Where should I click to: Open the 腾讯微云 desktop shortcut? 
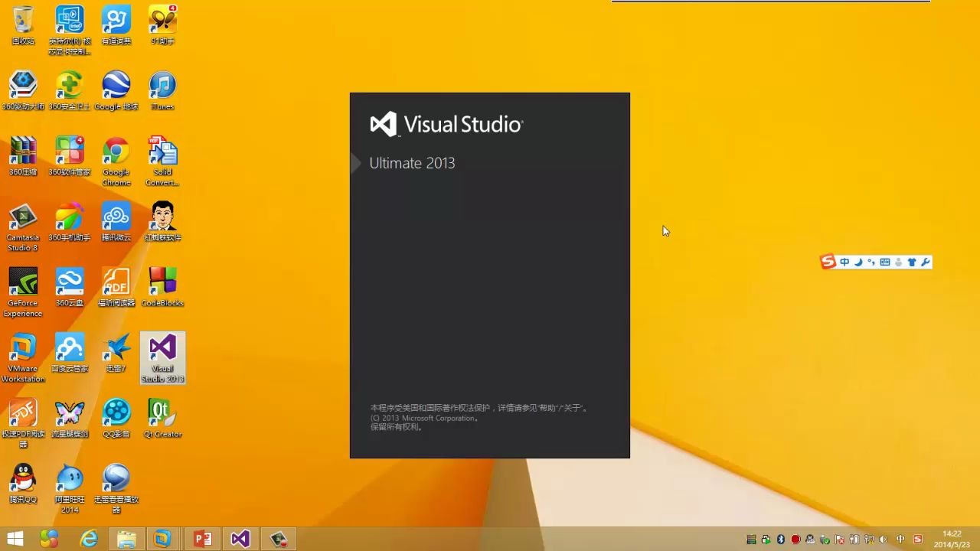(116, 223)
